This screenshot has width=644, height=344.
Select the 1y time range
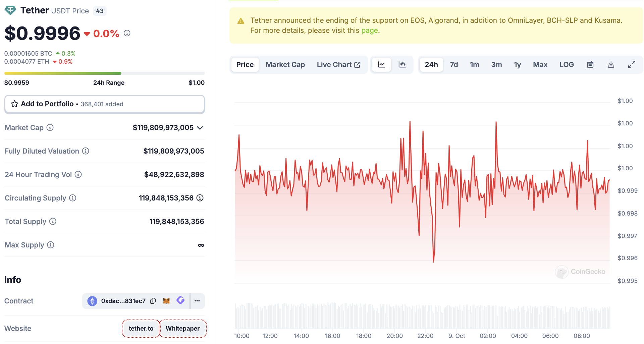click(x=517, y=65)
